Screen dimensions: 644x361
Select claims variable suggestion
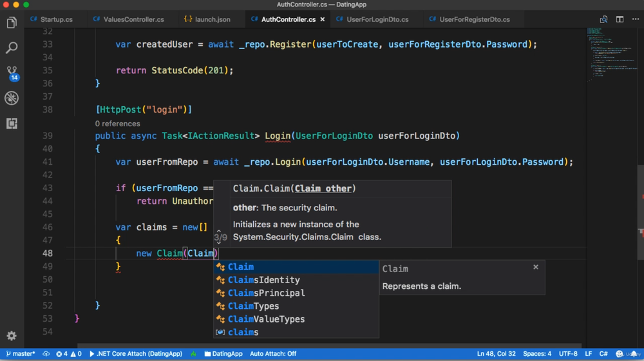point(296,332)
